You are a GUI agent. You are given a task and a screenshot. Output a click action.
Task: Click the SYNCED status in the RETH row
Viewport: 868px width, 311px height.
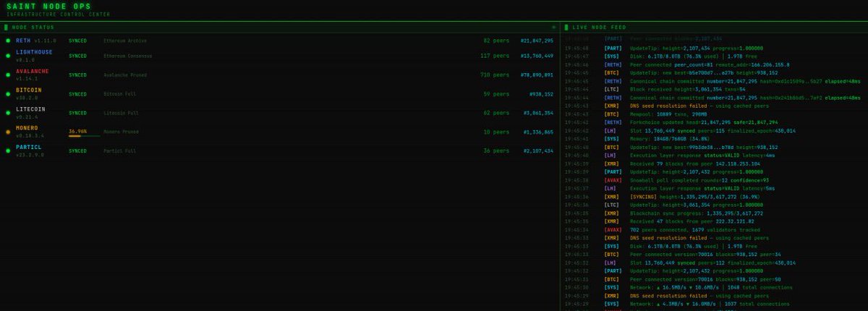[x=77, y=41]
